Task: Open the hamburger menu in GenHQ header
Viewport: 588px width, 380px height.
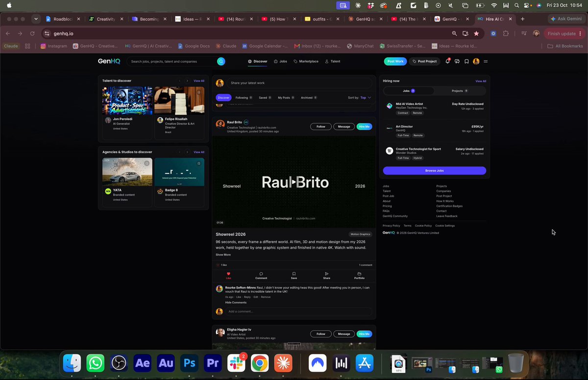Action: (486, 61)
